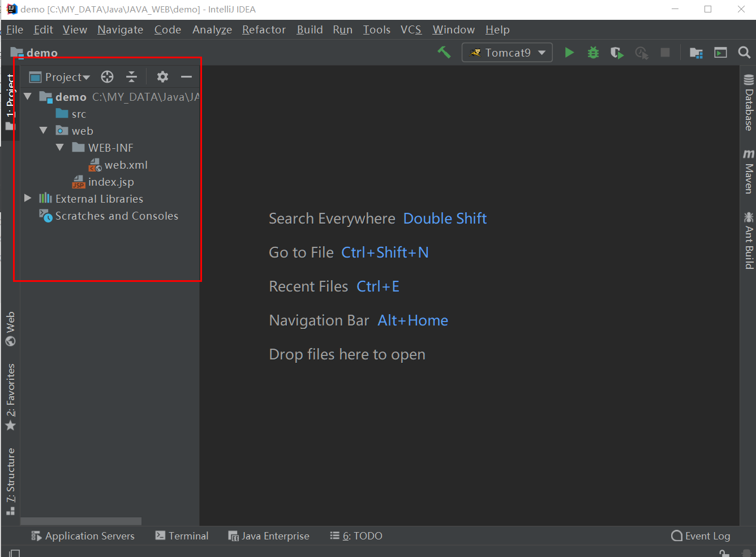Open the File menu

coord(15,30)
